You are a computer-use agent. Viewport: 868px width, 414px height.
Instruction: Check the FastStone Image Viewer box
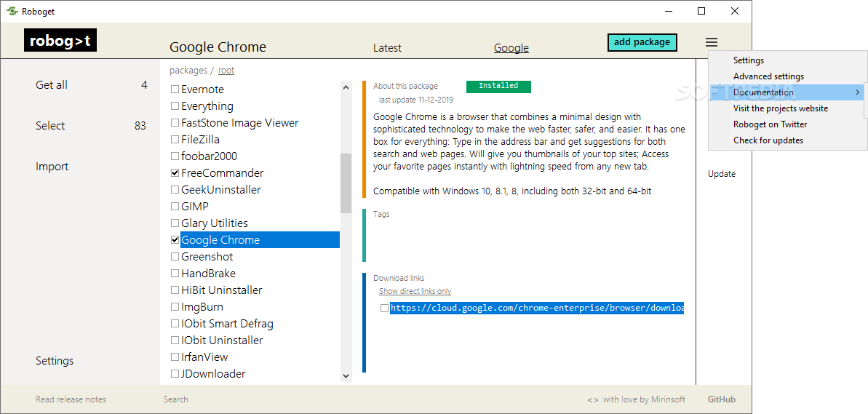[175, 123]
